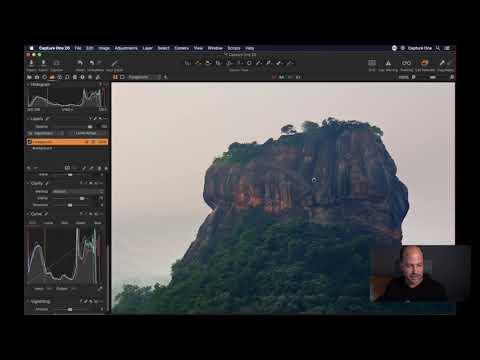Switch viewer to single-image view mode

(x=122, y=77)
